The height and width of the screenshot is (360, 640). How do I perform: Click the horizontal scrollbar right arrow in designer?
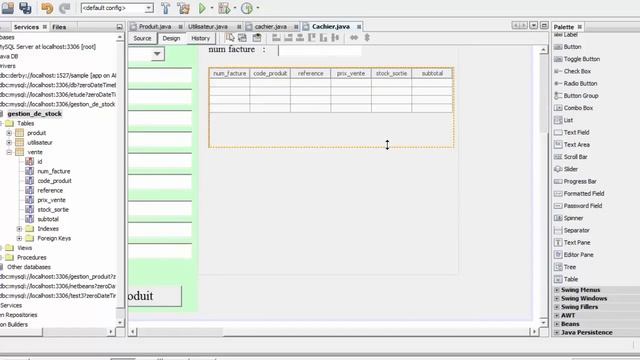point(534,332)
